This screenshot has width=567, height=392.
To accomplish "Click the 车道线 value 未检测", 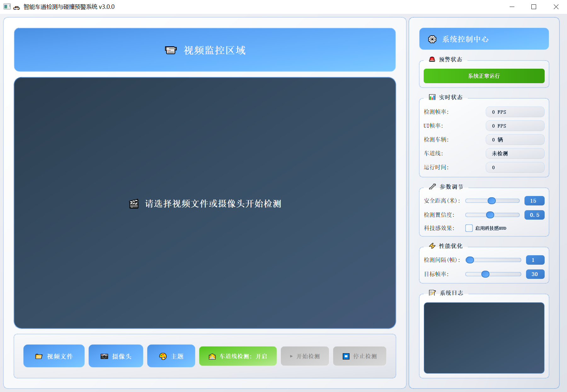I will pyautogui.click(x=515, y=153).
